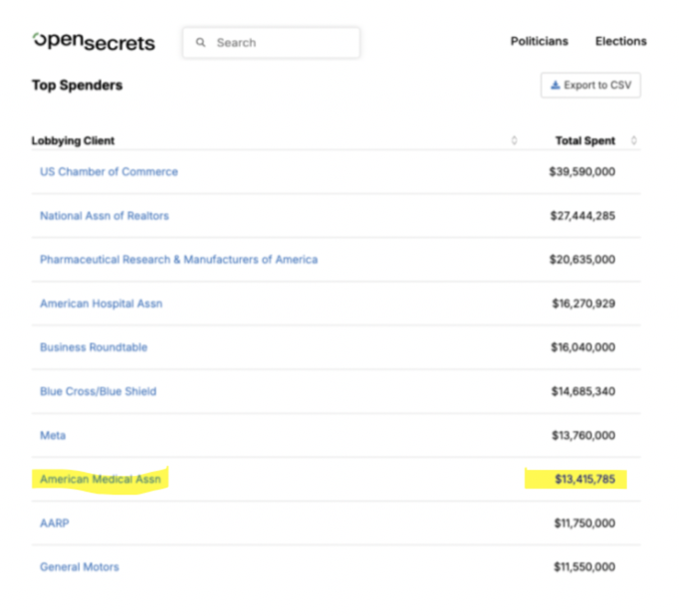The width and height of the screenshot is (679, 616).
Task: Open the Meta client link
Action: [53, 435]
